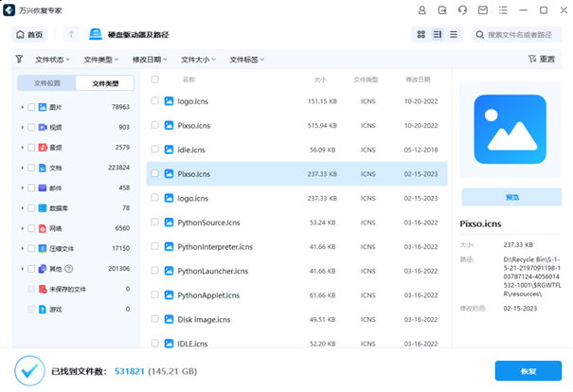This screenshot has height=392, width=573.
Task: Click the up-arrow navigate back icon
Action: pos(72,35)
